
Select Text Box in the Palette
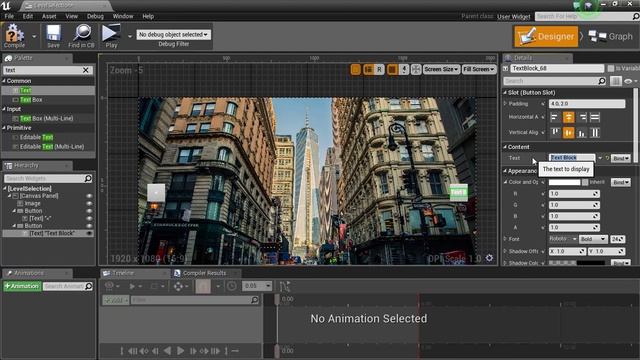pos(31,100)
